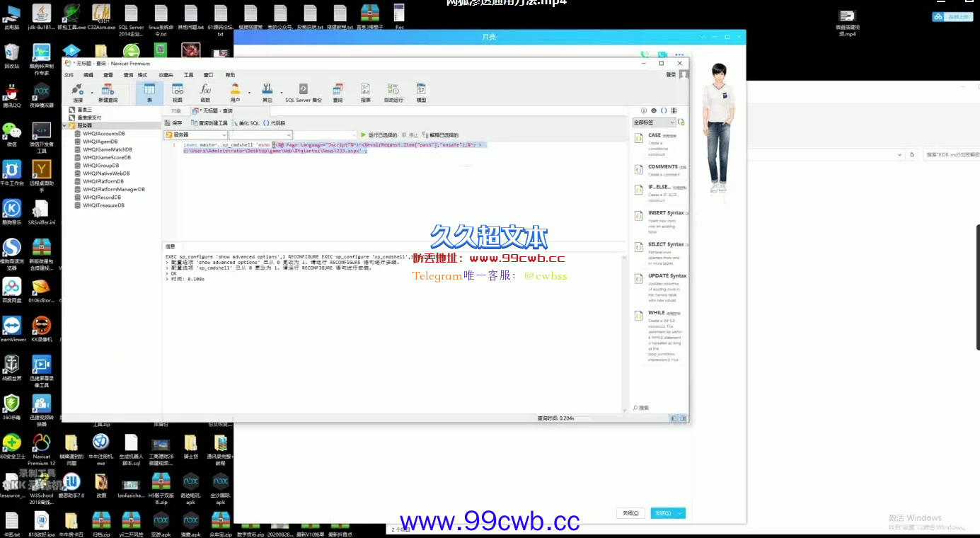Open 回收站 Recycle Bin desktop icon
The height and width of the screenshot is (538, 980).
coord(11,57)
